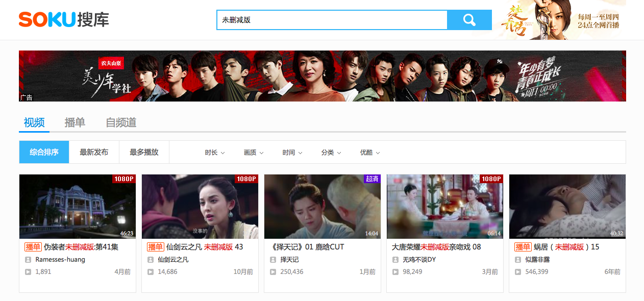Image resolution: width=644 pixels, height=301 pixels.
Task: Click the 4月前 upload date
Action: click(122, 272)
